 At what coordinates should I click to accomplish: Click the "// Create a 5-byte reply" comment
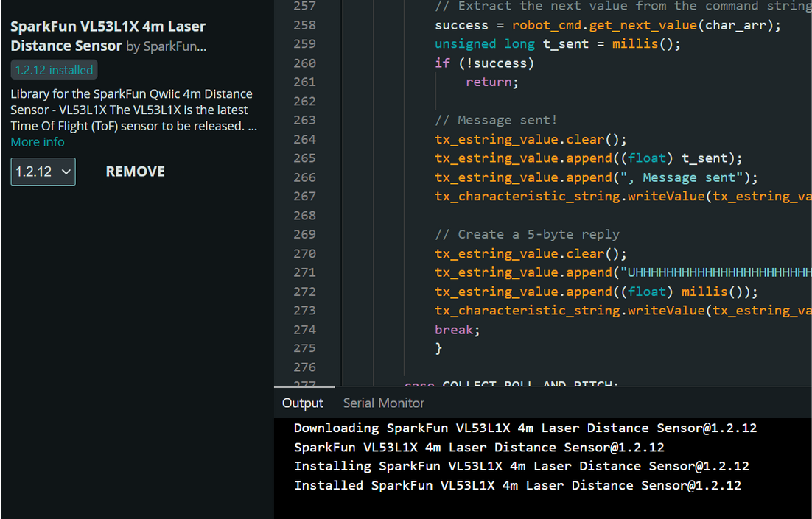[x=527, y=234]
